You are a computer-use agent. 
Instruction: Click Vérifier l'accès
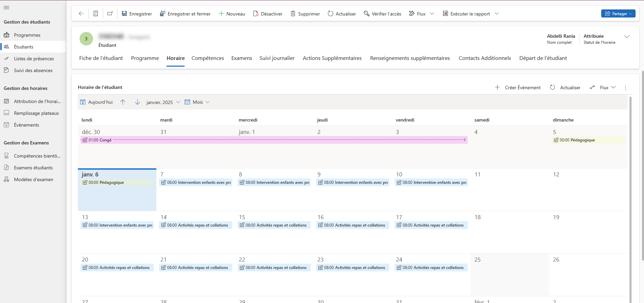pyautogui.click(x=382, y=14)
